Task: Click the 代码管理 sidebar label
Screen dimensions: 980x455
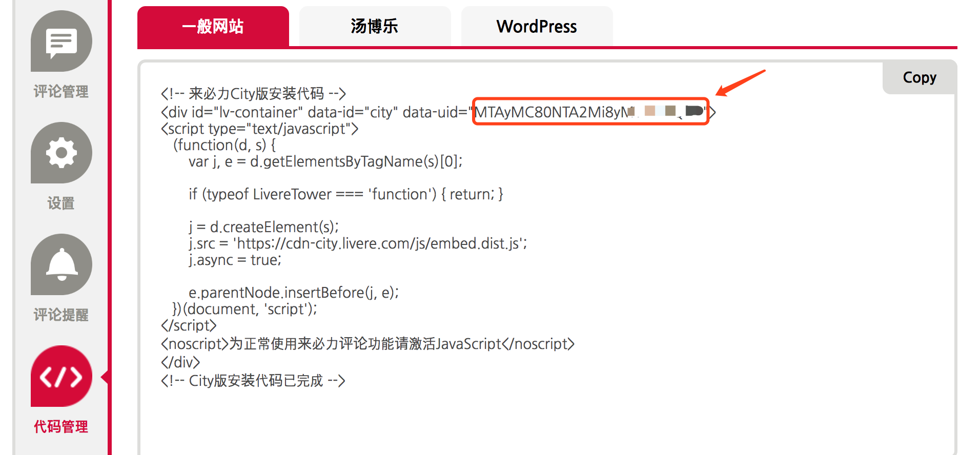Action: [61, 427]
